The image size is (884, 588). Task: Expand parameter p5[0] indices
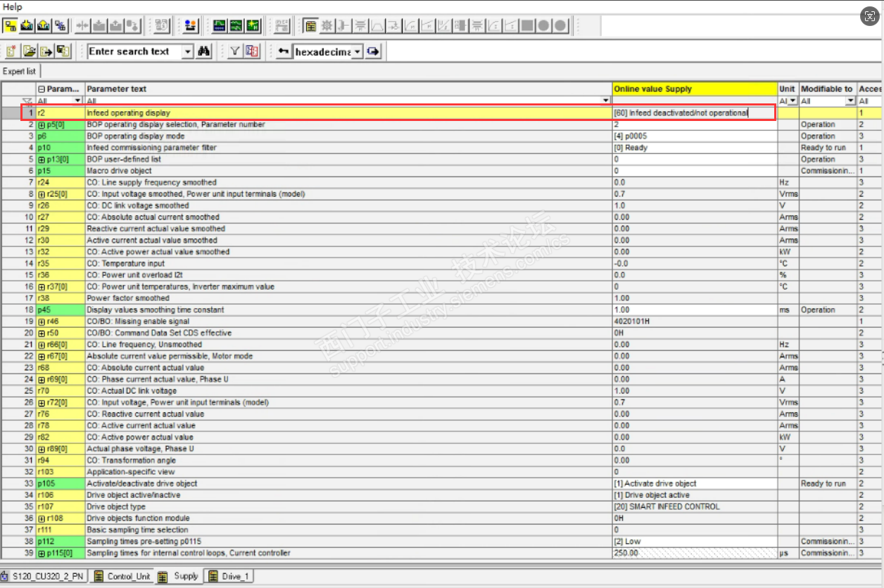pyautogui.click(x=42, y=124)
